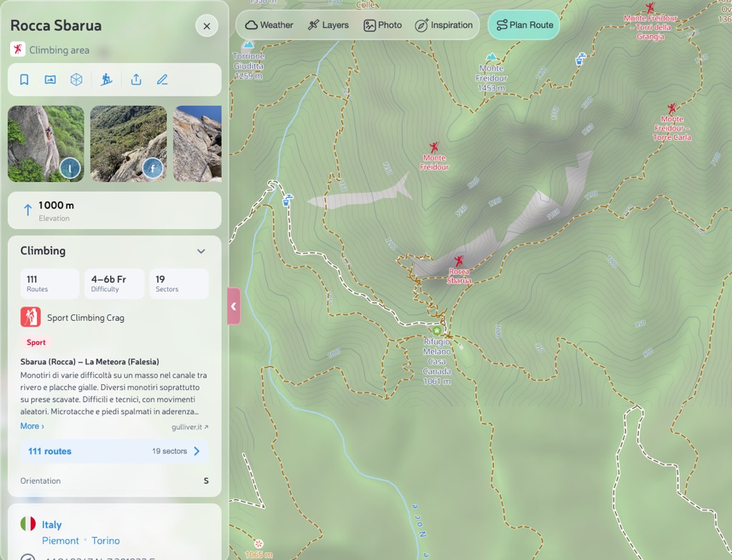Click the Sbarua (Rocca) – La Meteora heading
Viewport: 732px width, 560px height.
(89, 361)
